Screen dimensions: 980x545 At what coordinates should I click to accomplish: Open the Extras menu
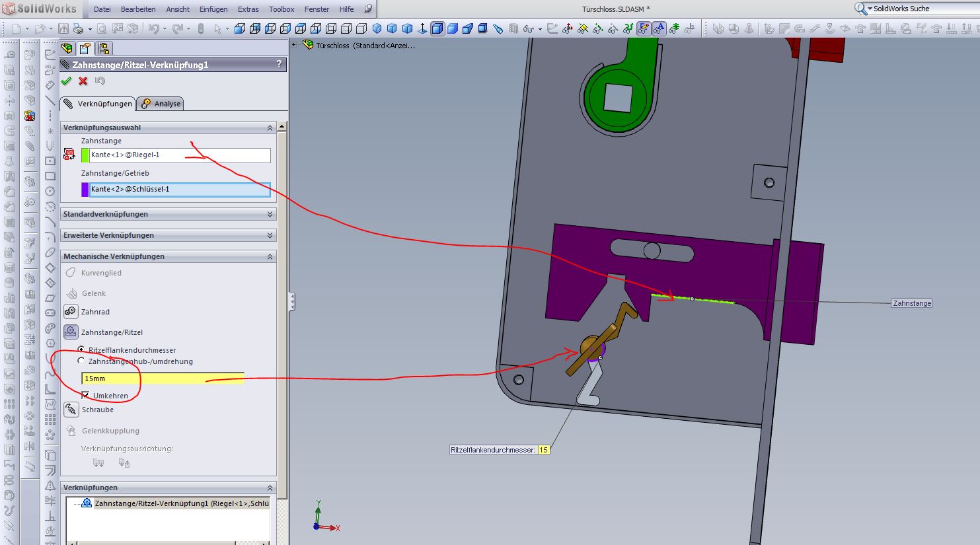tap(248, 9)
